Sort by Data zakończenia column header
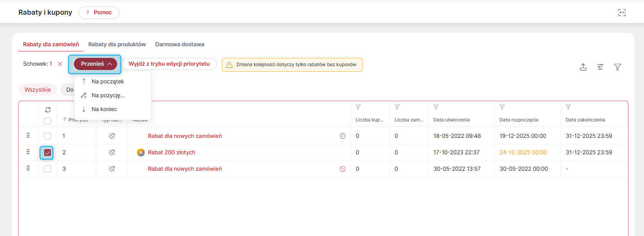644x236 pixels. (x=585, y=120)
